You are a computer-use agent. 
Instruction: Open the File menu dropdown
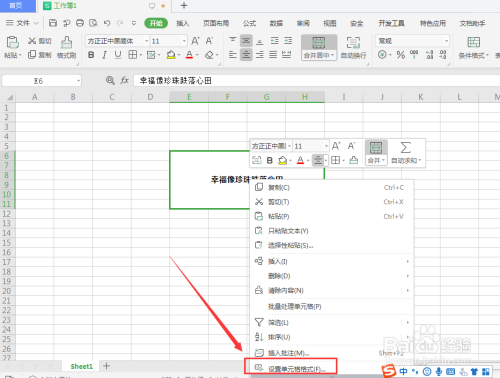click(x=23, y=23)
